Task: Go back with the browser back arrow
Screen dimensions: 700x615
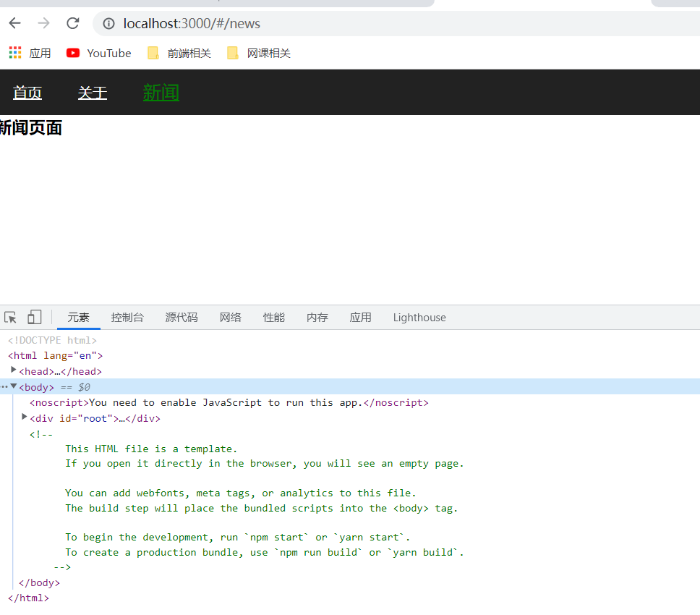Action: [x=15, y=23]
